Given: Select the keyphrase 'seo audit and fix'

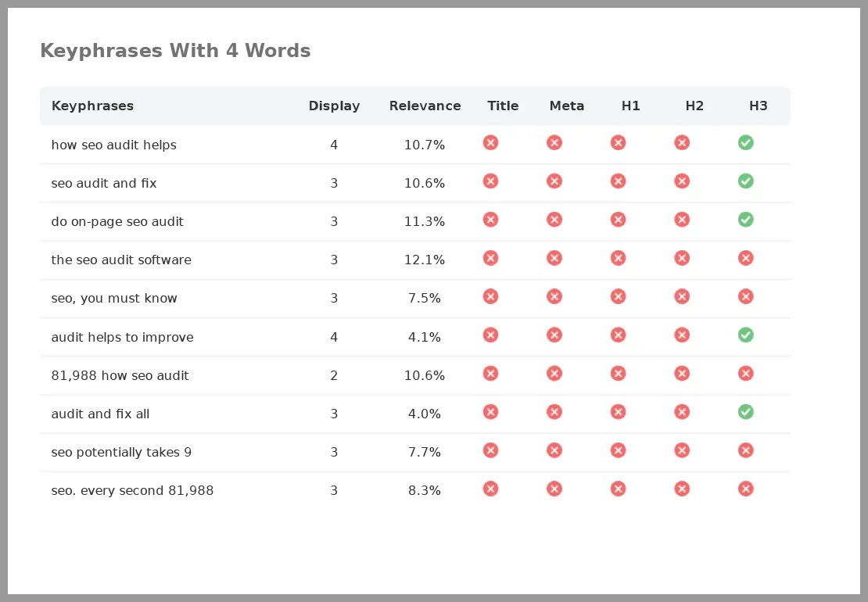Looking at the screenshot, I should (104, 183).
